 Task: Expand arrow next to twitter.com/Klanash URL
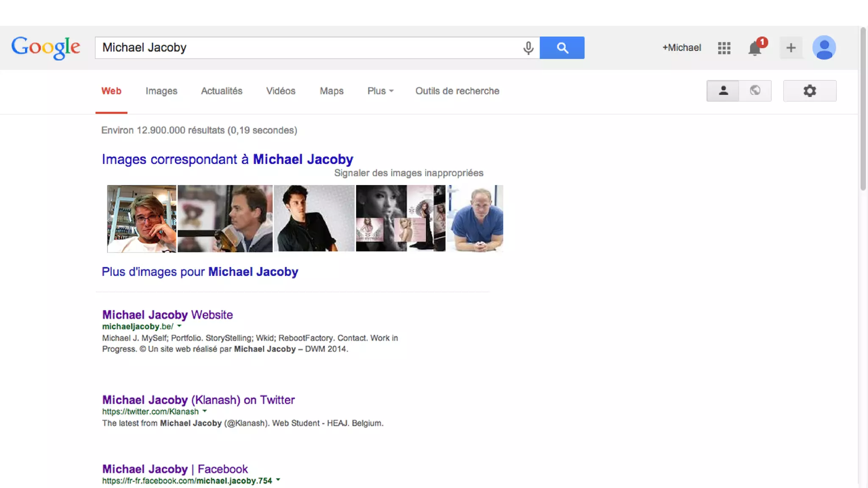point(205,411)
